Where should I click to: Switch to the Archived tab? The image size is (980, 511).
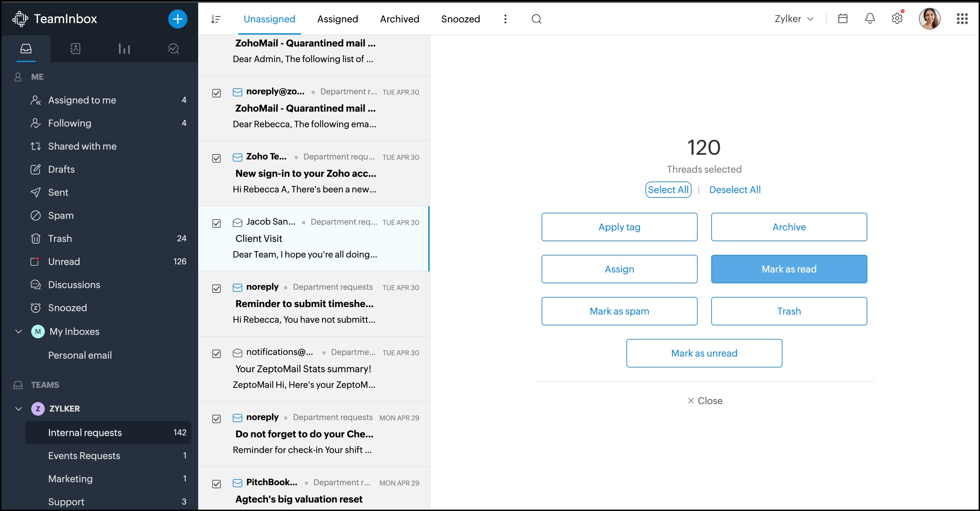pos(399,19)
